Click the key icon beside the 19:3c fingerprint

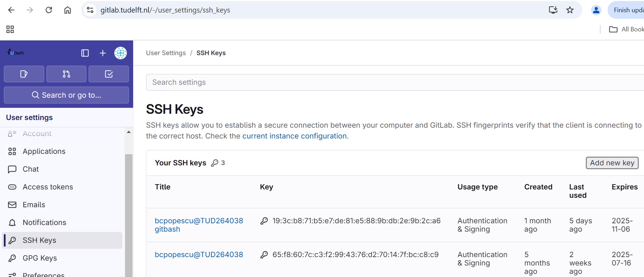(264, 221)
